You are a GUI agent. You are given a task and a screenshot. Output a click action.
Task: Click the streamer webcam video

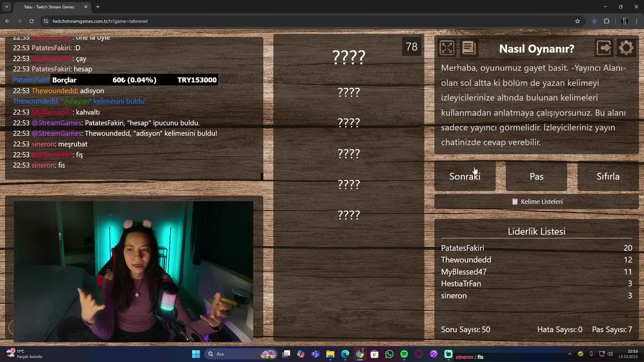(133, 271)
